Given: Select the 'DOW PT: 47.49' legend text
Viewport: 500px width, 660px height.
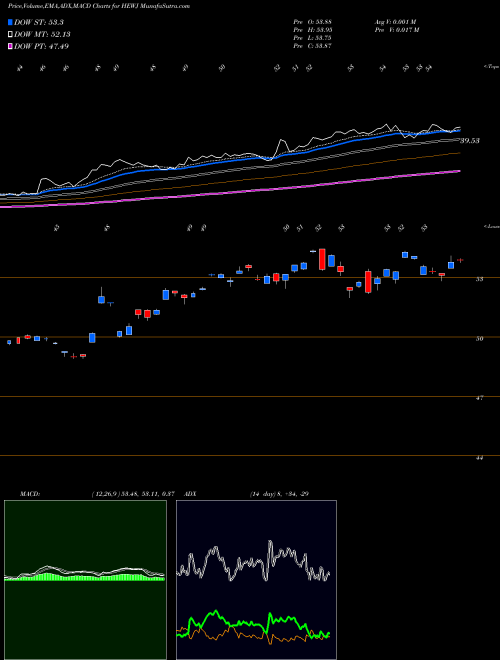Looking at the screenshot, I should coord(41,46).
